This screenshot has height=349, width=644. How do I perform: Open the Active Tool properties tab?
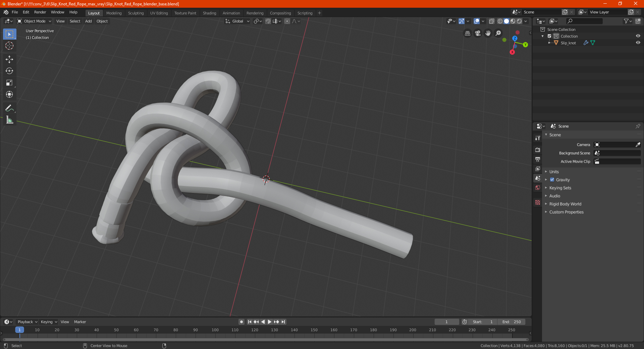[538, 138]
